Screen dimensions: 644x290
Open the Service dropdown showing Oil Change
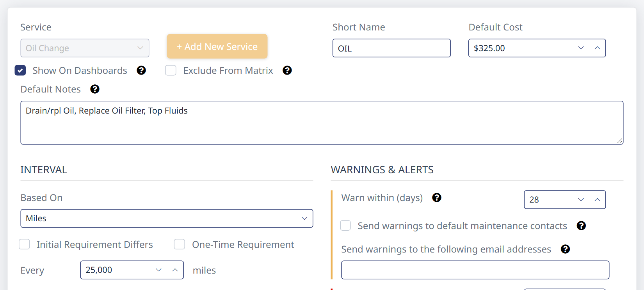[85, 48]
